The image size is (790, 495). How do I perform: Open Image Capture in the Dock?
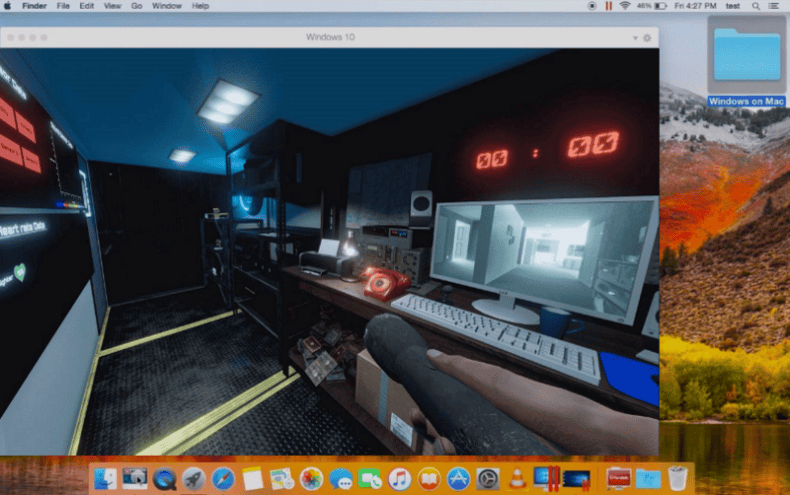(x=135, y=478)
